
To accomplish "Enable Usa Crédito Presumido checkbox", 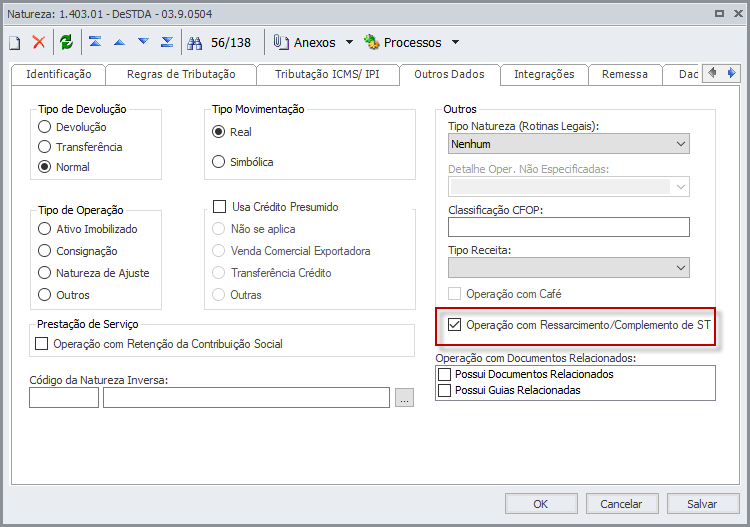I will point(220,207).
